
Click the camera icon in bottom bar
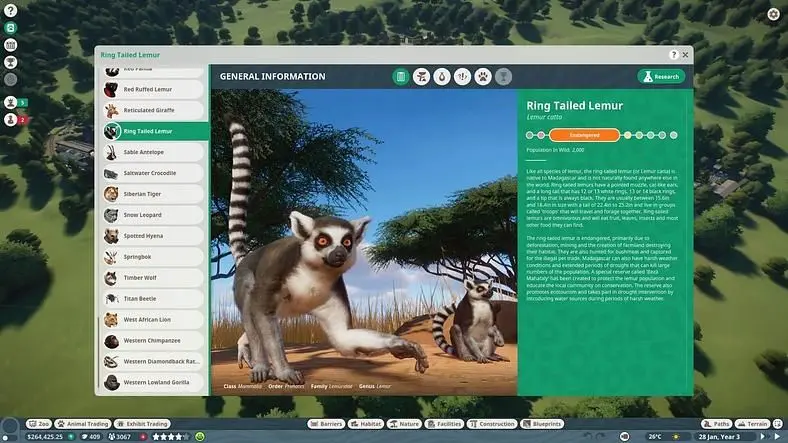click(625, 437)
